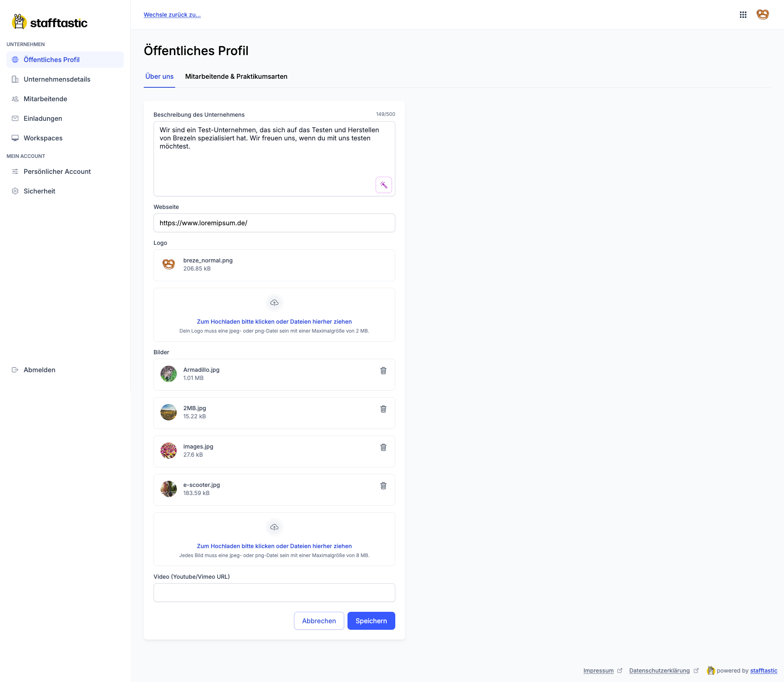Open Sicherheit settings
Screen dimensions: 784x682
tap(39, 191)
